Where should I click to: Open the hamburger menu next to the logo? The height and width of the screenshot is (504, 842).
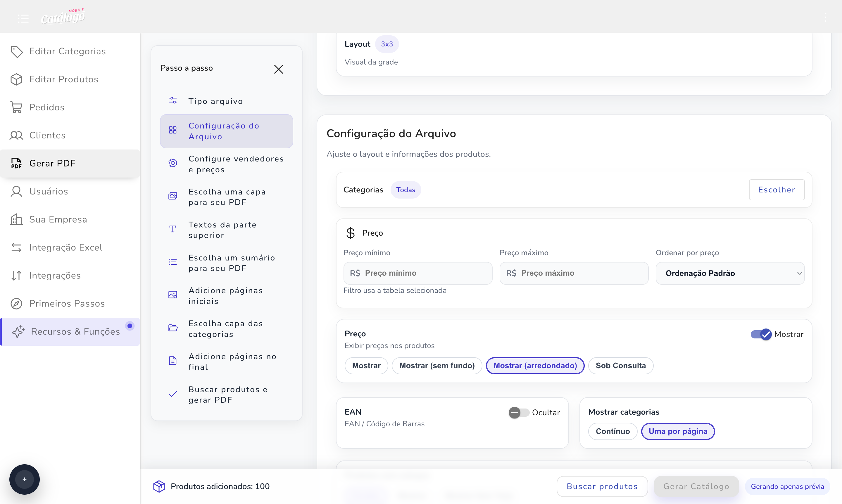pyautogui.click(x=23, y=18)
